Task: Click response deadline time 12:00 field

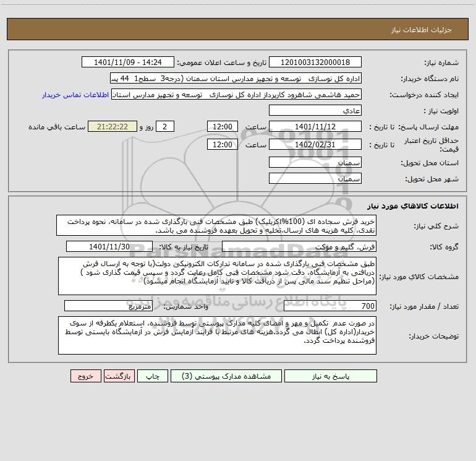Action: pyautogui.click(x=222, y=126)
